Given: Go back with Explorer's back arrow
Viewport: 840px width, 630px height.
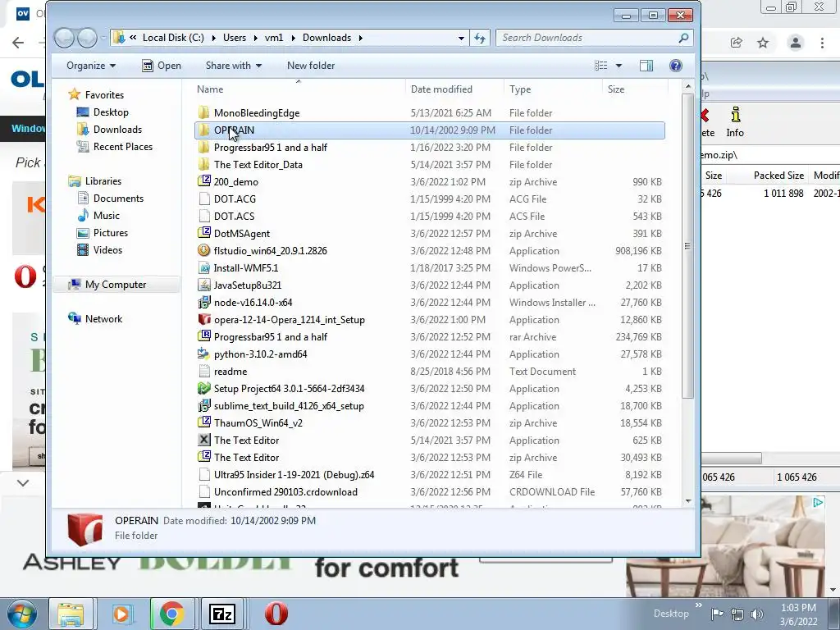Looking at the screenshot, I should [65, 38].
